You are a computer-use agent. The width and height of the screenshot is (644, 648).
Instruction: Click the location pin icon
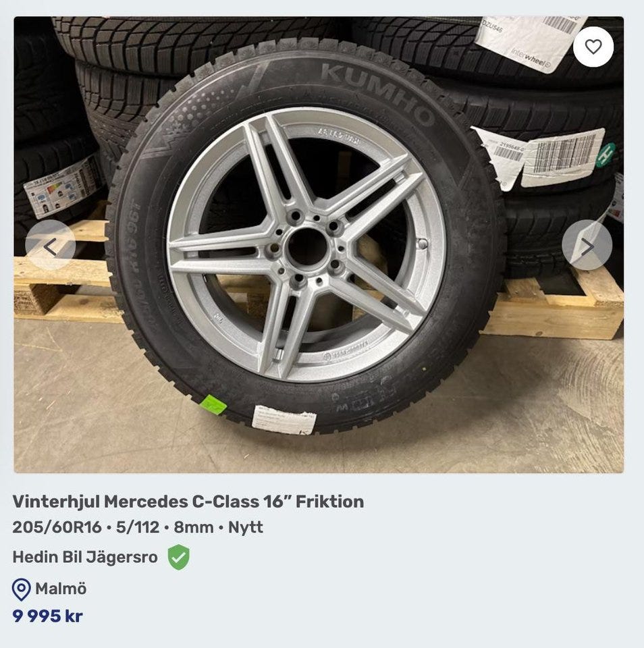pos(22,589)
